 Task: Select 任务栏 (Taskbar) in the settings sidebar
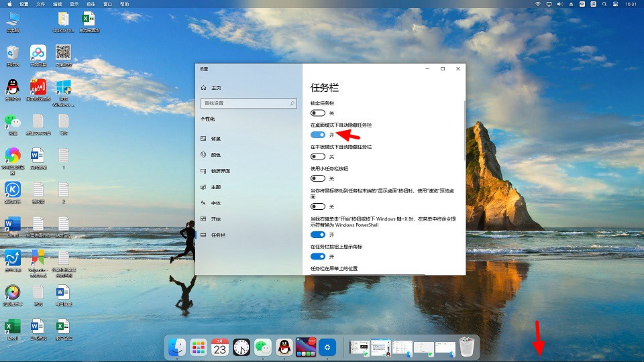(218, 235)
